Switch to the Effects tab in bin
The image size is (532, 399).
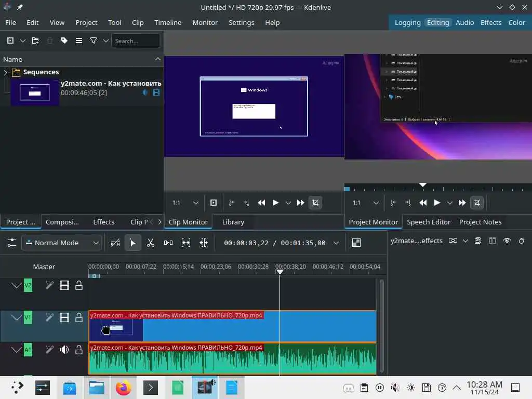click(103, 222)
